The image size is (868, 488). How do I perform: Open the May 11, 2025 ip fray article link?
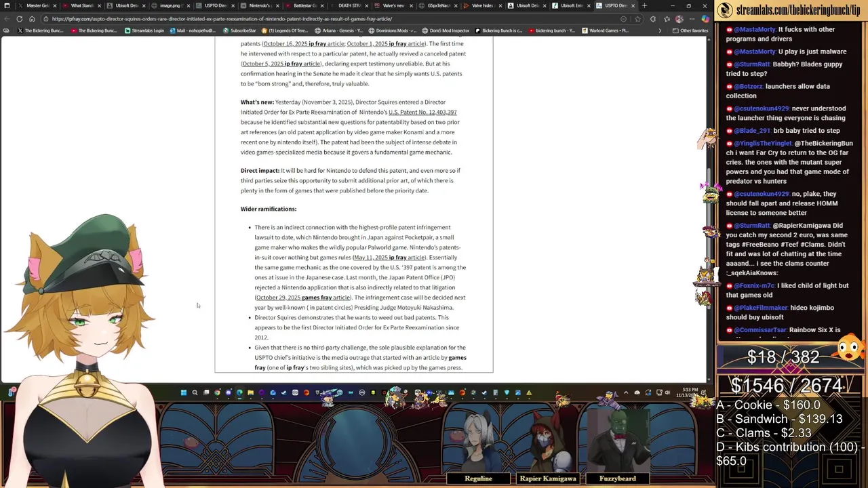tap(389, 258)
